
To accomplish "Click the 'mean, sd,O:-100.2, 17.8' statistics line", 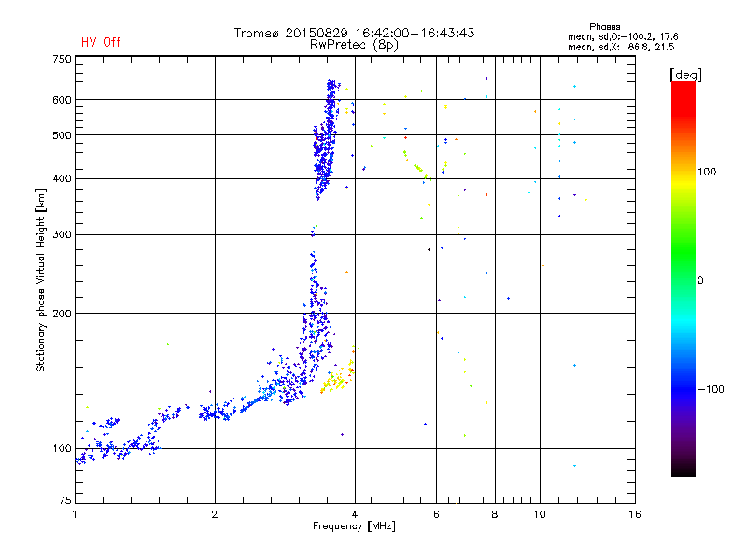I will pos(623,36).
